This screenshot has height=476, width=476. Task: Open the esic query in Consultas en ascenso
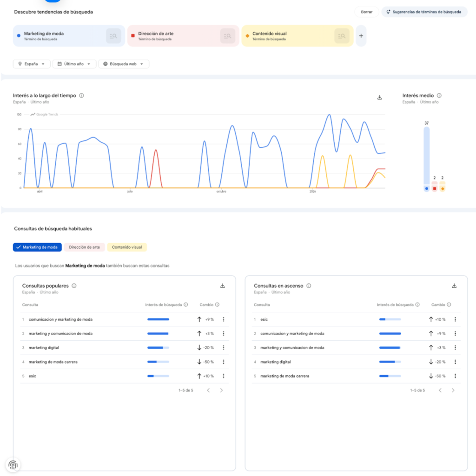tap(264, 319)
